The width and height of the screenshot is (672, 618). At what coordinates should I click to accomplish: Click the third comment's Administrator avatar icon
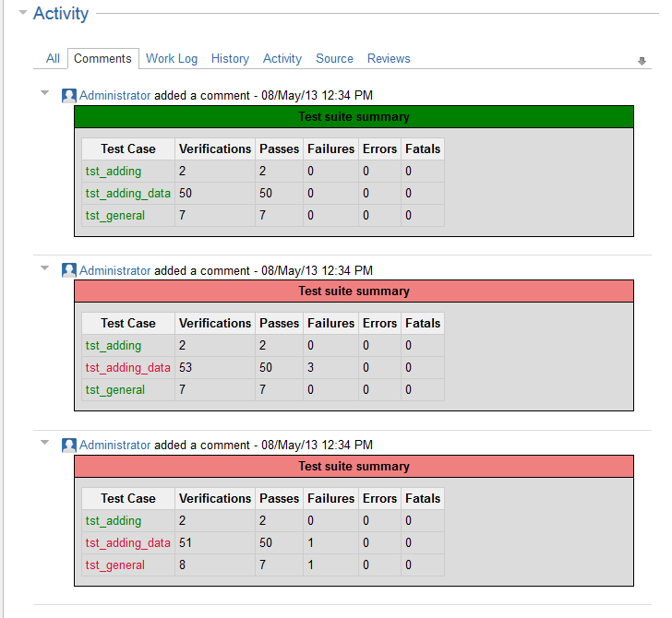click(x=69, y=446)
